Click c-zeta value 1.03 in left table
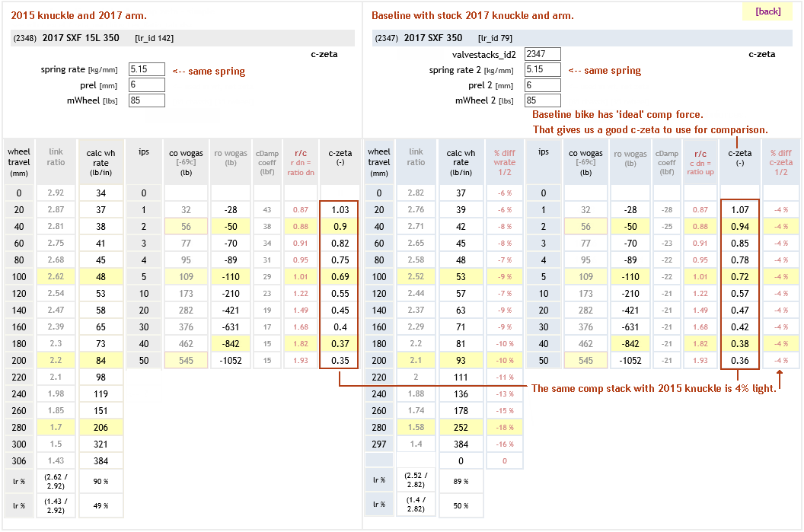804x532 pixels. (340, 209)
